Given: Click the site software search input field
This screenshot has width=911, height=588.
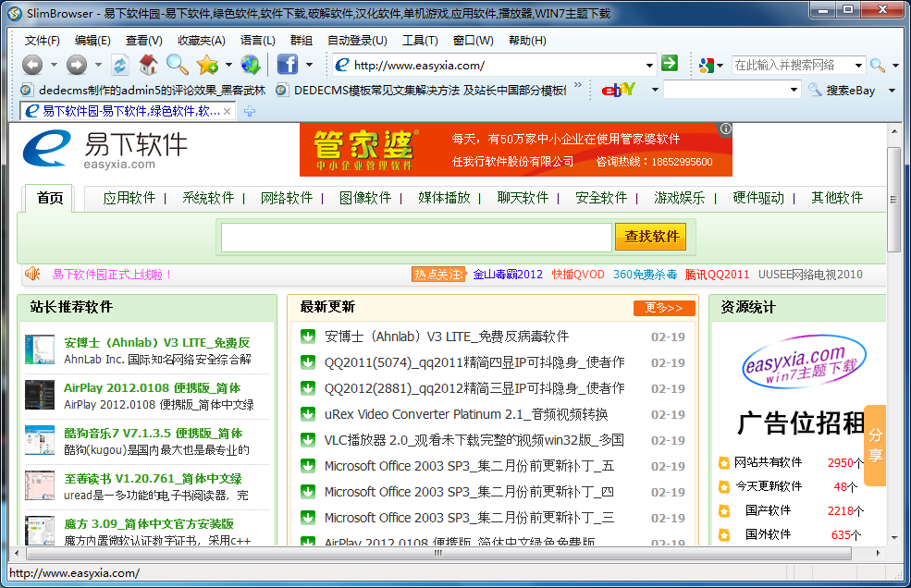Looking at the screenshot, I should (x=416, y=237).
